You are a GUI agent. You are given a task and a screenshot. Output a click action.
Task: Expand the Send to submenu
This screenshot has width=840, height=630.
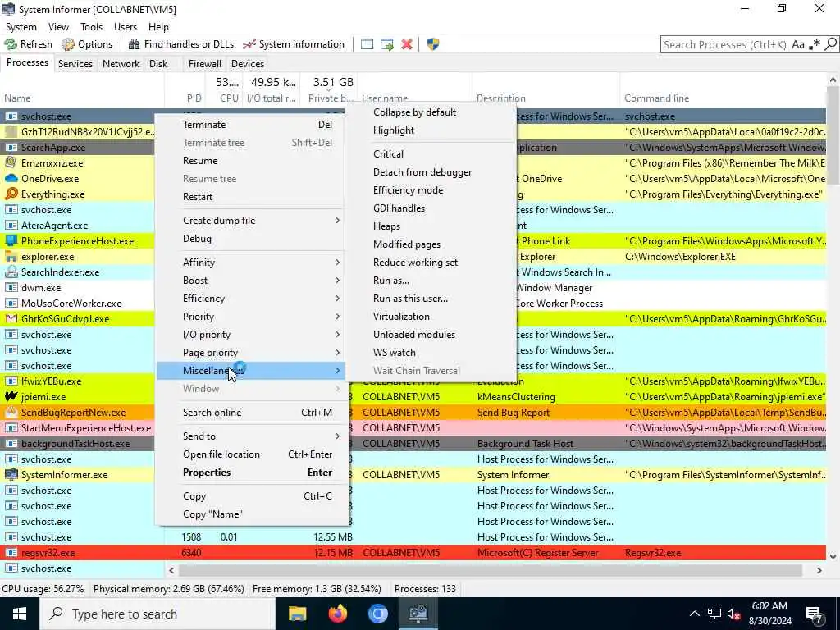[x=251, y=436]
